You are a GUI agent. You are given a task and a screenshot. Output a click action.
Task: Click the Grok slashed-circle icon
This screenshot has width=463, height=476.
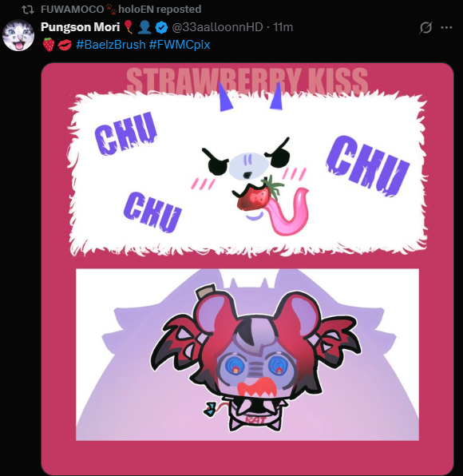click(x=425, y=28)
